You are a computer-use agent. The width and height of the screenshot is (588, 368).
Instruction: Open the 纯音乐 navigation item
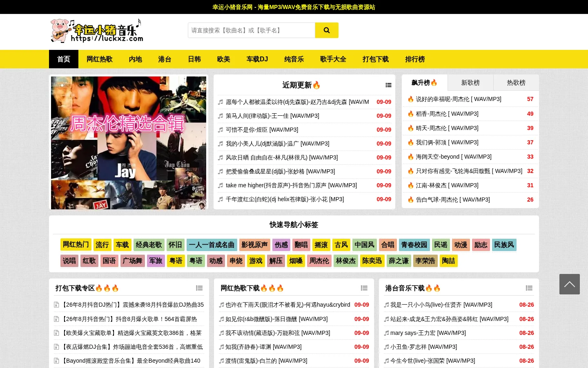tap(294, 59)
